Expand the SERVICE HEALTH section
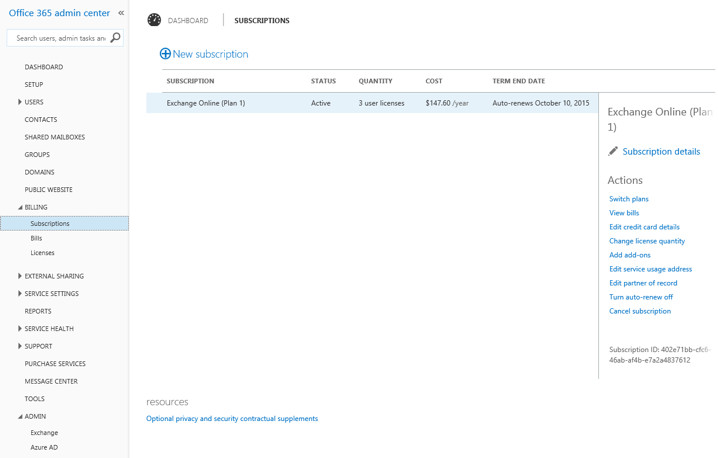This screenshot has height=458, width=718. (20, 328)
